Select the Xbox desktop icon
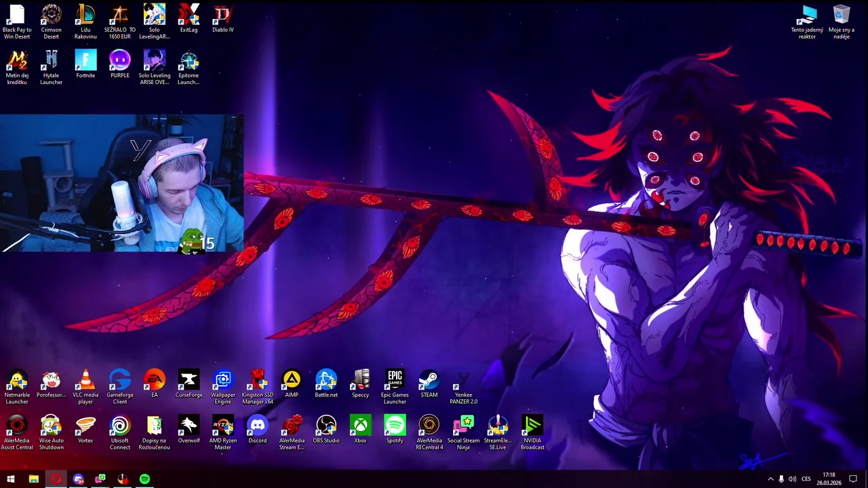 (x=361, y=429)
